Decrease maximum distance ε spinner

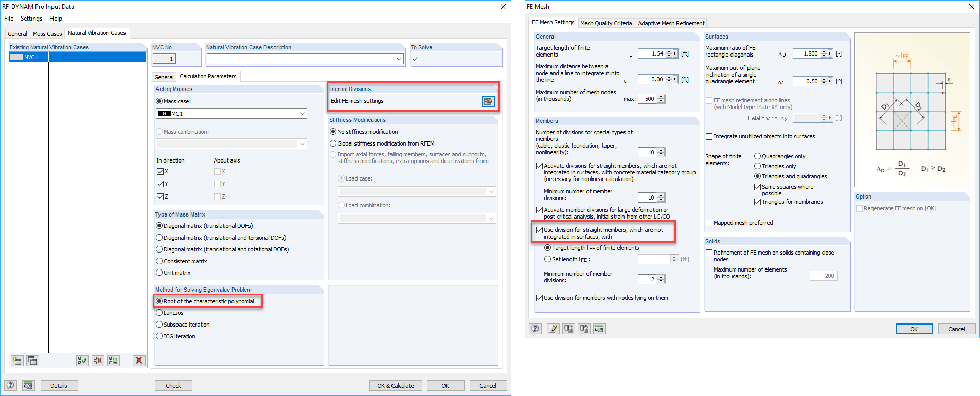[669, 81]
